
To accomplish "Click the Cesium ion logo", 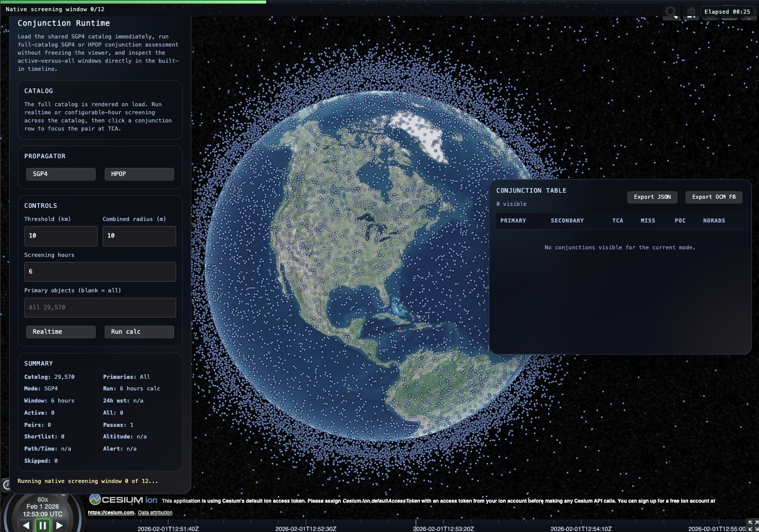I will coord(123,500).
